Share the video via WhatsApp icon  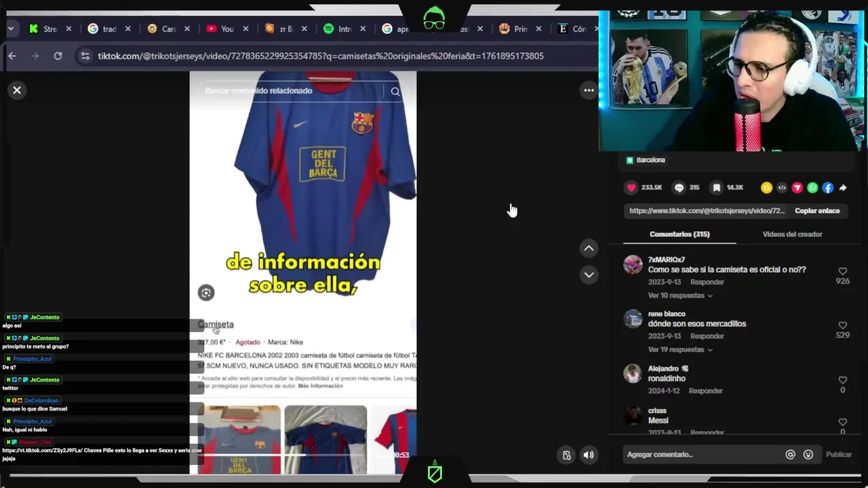point(812,188)
